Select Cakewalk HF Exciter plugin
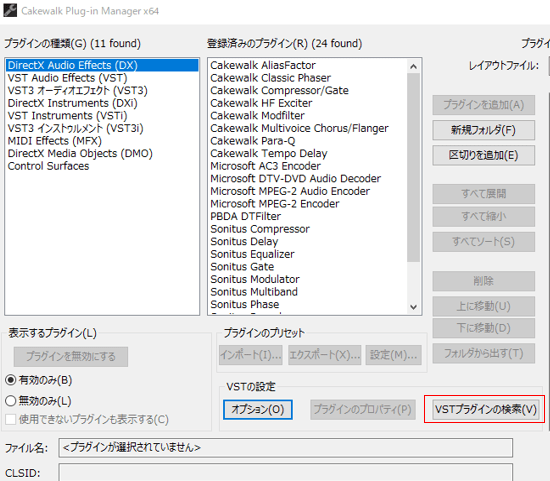 308,103
